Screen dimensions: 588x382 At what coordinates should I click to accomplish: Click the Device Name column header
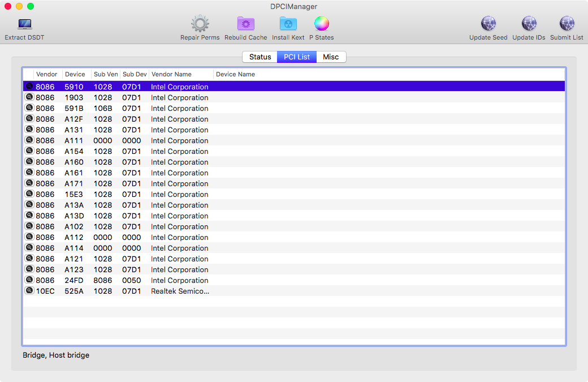(236, 74)
